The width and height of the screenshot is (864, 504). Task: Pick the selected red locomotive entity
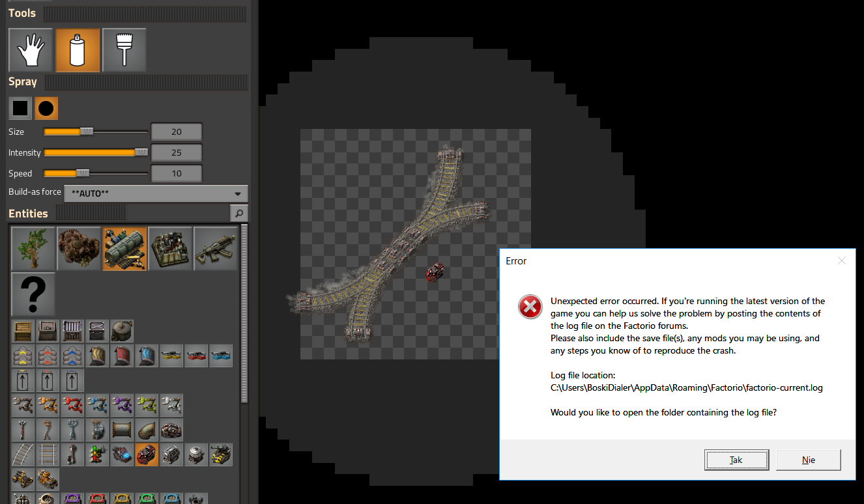click(147, 455)
